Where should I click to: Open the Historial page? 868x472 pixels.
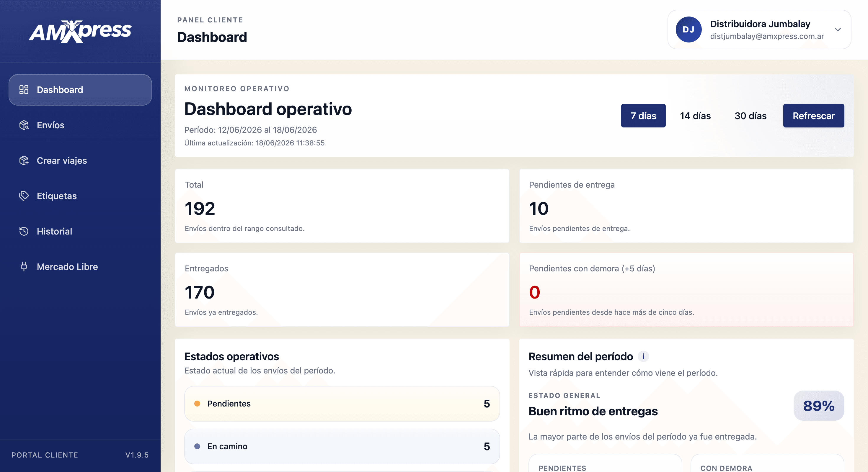(80, 231)
